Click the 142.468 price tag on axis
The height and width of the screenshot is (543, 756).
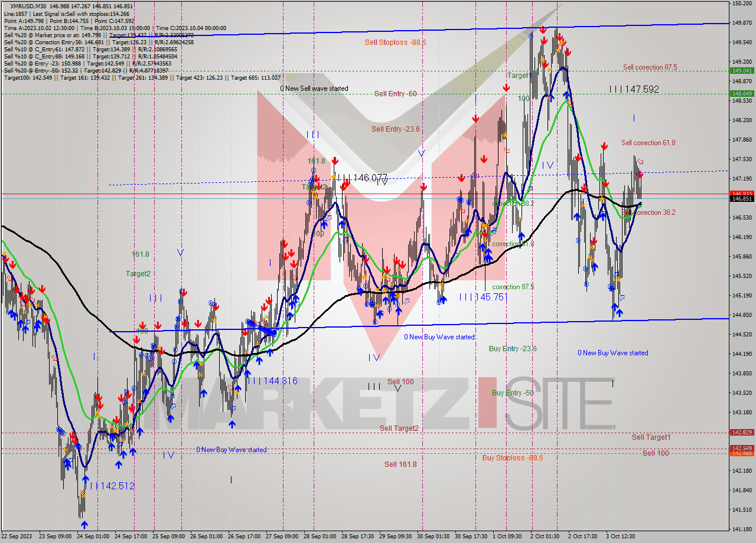pos(742,453)
